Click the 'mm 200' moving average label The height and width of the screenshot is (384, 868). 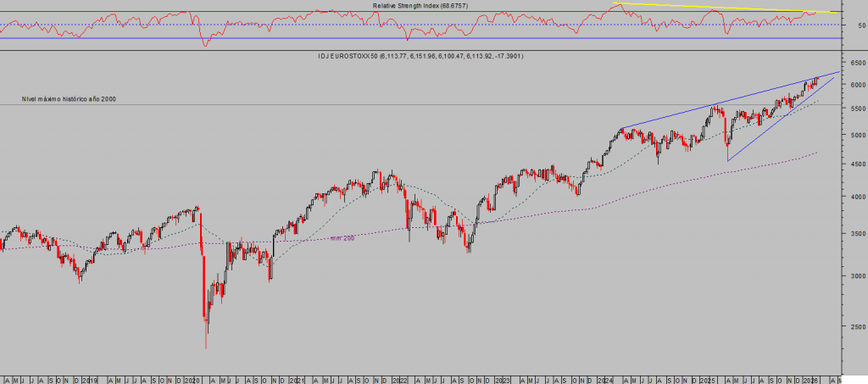pos(343,238)
